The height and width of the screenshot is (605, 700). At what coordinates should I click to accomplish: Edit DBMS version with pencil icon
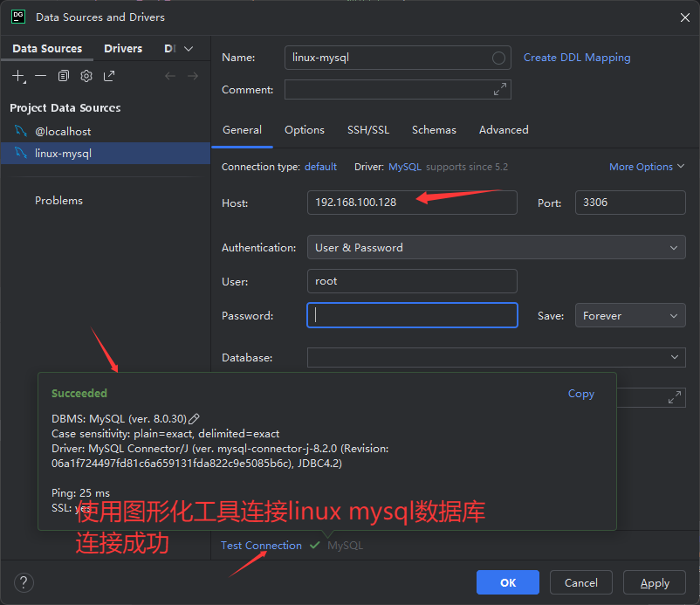(194, 419)
